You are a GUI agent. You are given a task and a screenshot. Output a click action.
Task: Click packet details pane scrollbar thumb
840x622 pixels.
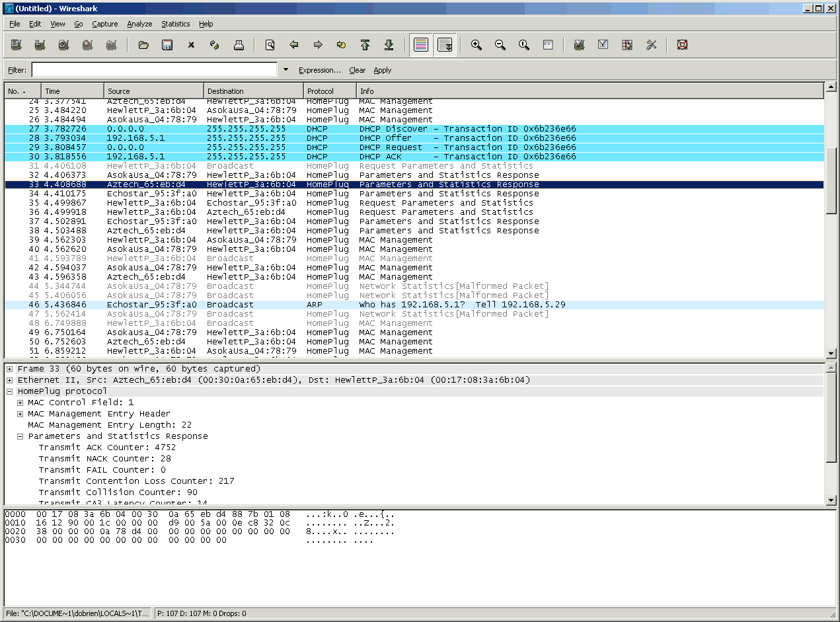(x=831, y=418)
